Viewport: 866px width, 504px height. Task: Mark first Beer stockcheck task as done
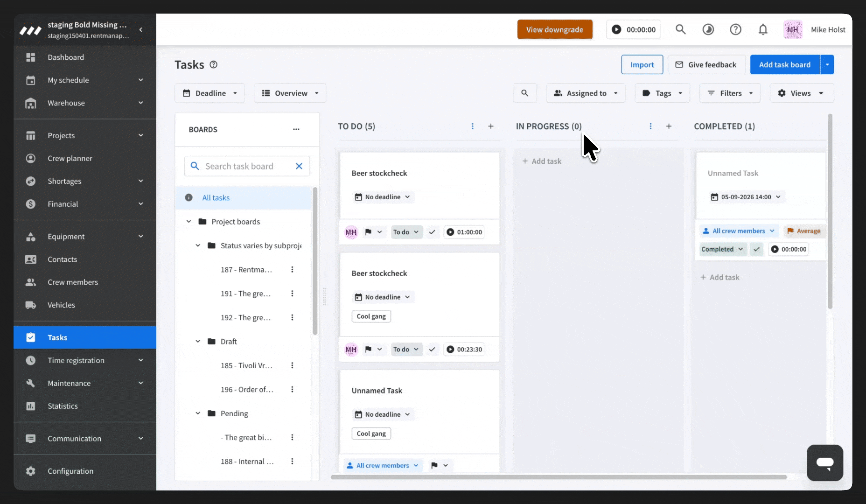(432, 232)
